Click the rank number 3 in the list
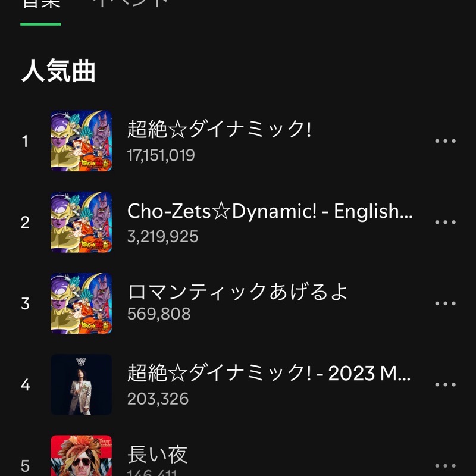This screenshot has width=476, height=476. click(x=25, y=304)
